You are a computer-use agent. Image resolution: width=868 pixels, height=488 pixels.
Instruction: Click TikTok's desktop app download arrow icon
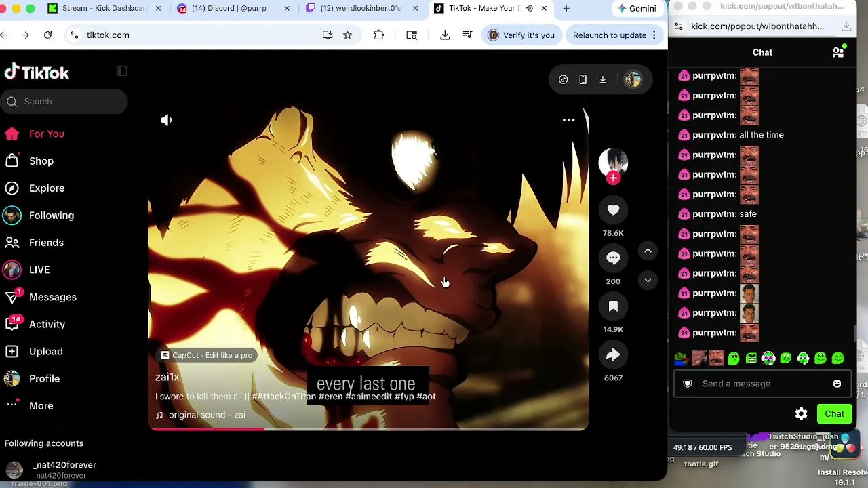602,80
